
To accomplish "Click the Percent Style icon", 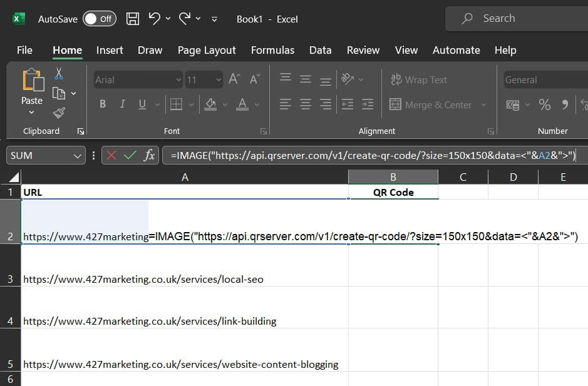I will (x=545, y=104).
